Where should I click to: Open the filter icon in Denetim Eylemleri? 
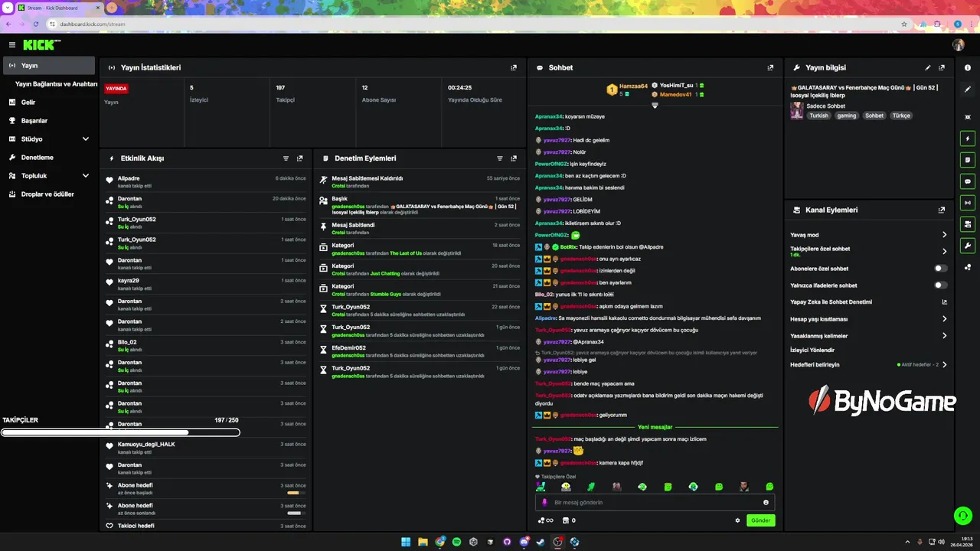[500, 158]
